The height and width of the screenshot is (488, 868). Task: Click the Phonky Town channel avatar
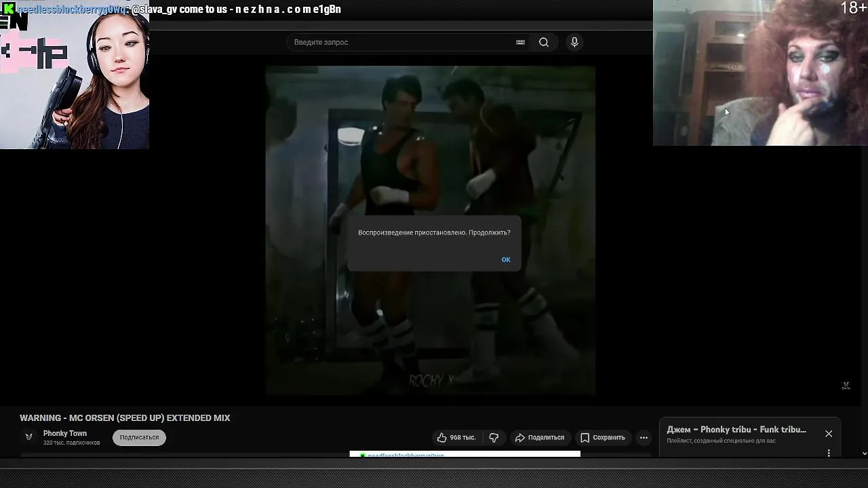tap(29, 437)
